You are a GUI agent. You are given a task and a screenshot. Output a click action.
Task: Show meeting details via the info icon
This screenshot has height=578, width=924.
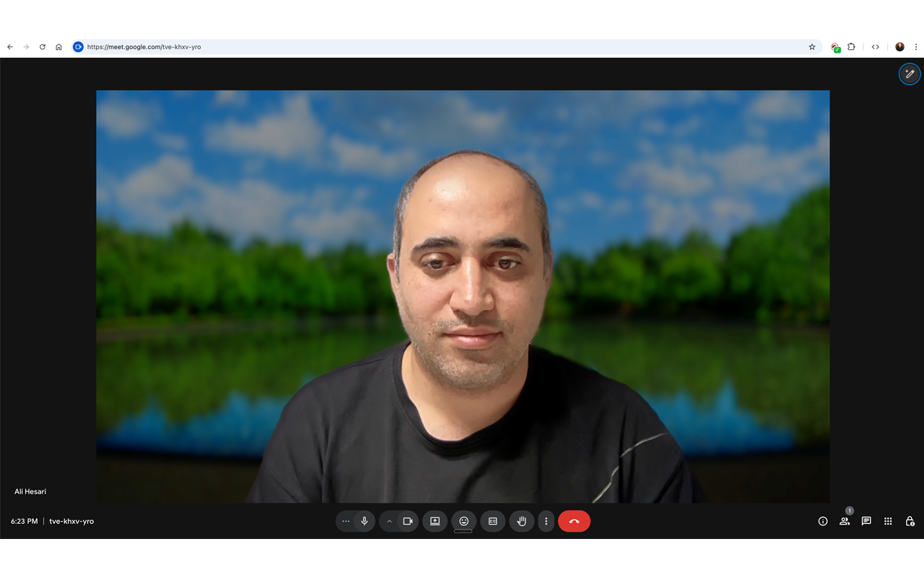pyautogui.click(x=822, y=521)
